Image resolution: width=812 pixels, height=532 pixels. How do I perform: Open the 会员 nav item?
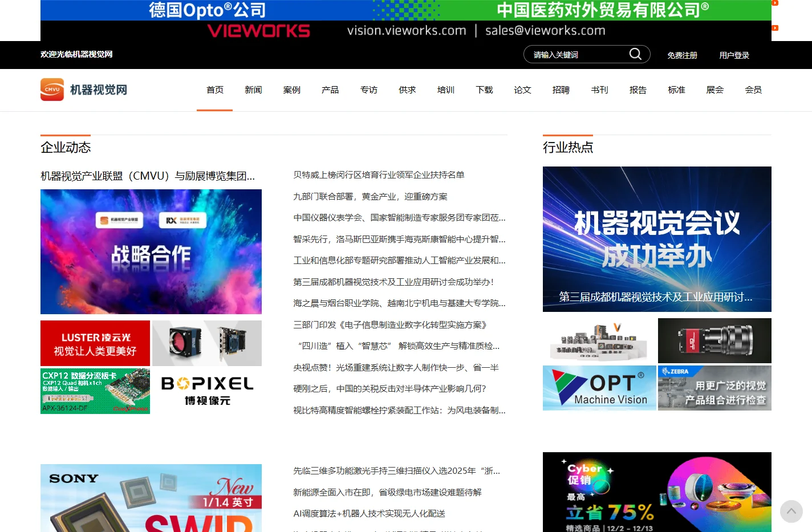point(753,90)
